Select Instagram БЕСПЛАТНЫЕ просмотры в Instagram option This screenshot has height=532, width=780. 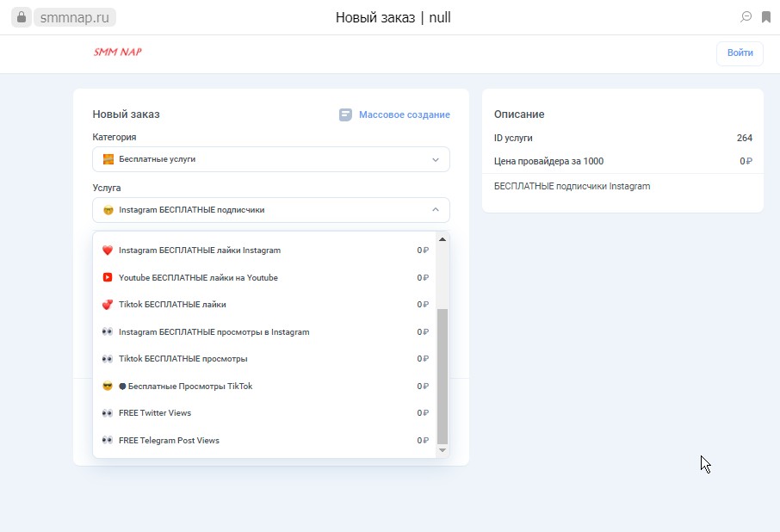pyautogui.click(x=266, y=331)
